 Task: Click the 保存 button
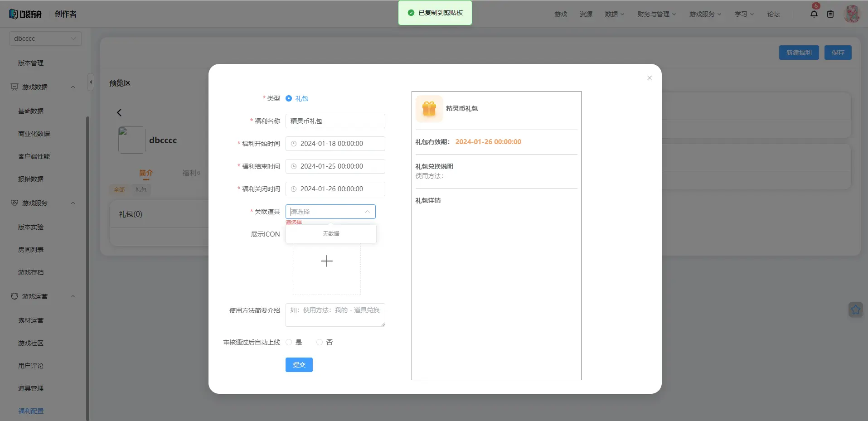[838, 53]
